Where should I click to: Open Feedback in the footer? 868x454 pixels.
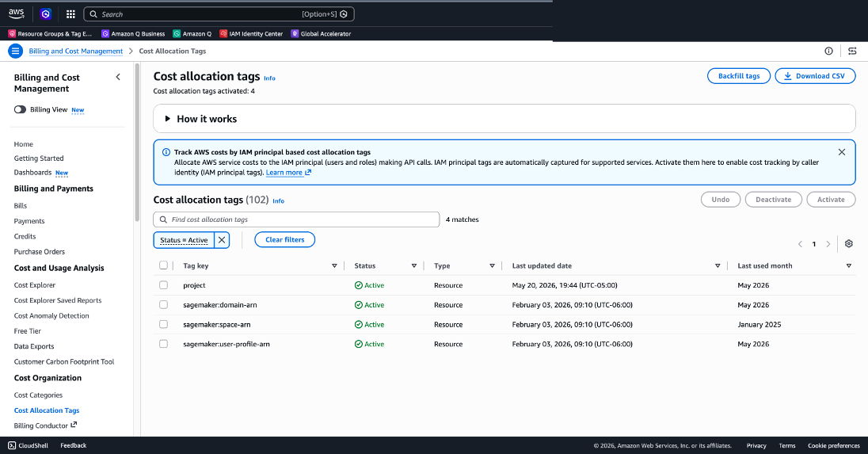pos(73,445)
